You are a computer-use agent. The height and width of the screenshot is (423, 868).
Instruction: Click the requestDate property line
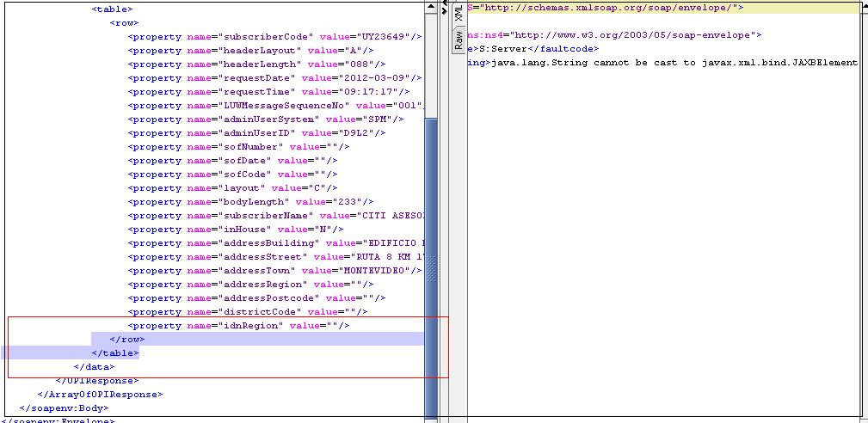tap(275, 78)
